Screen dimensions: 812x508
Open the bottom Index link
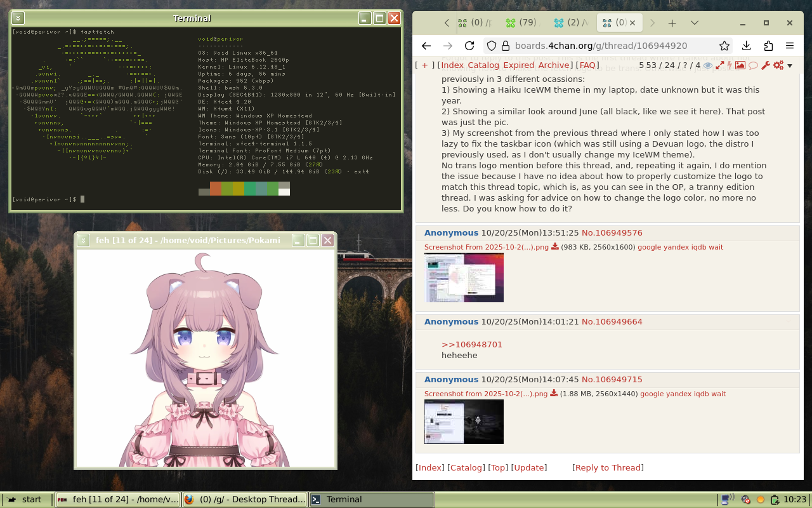[x=430, y=467]
